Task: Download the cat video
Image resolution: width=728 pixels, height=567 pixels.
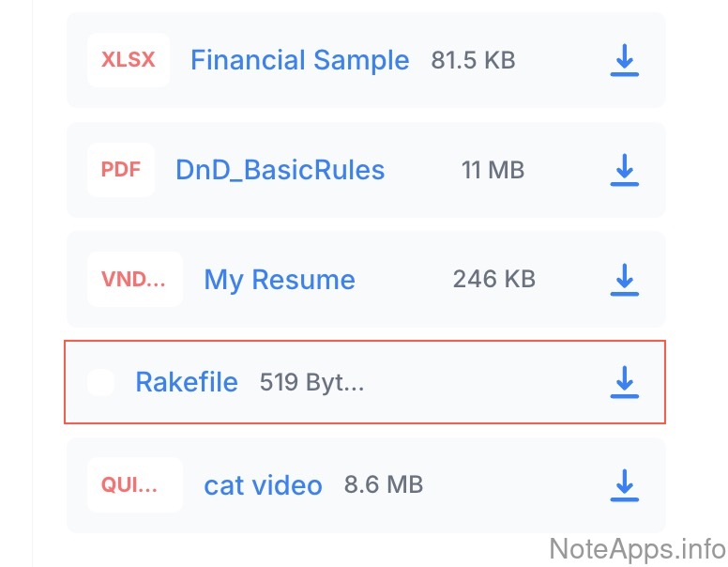Action: (624, 485)
